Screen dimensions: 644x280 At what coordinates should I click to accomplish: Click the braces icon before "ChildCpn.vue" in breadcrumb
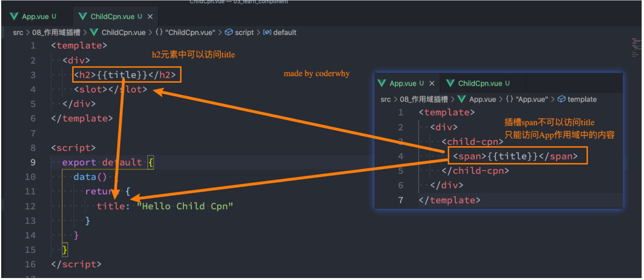point(159,33)
